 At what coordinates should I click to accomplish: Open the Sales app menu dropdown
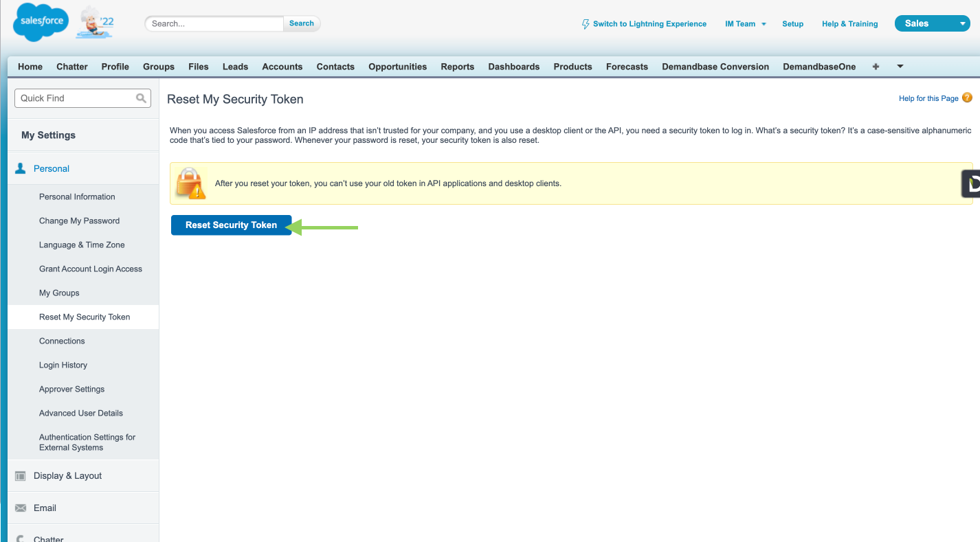[932, 23]
